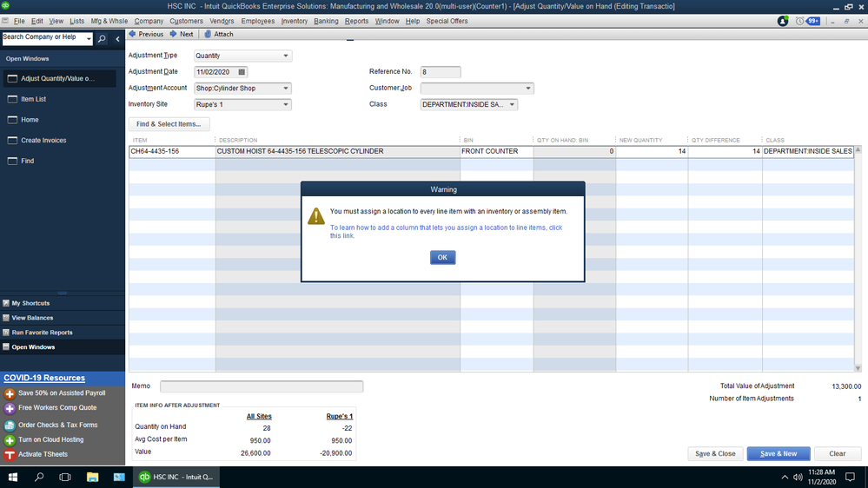Screen dimensions: 868x488
Task: Click the Attach paperclip icon
Action: pos(208,34)
